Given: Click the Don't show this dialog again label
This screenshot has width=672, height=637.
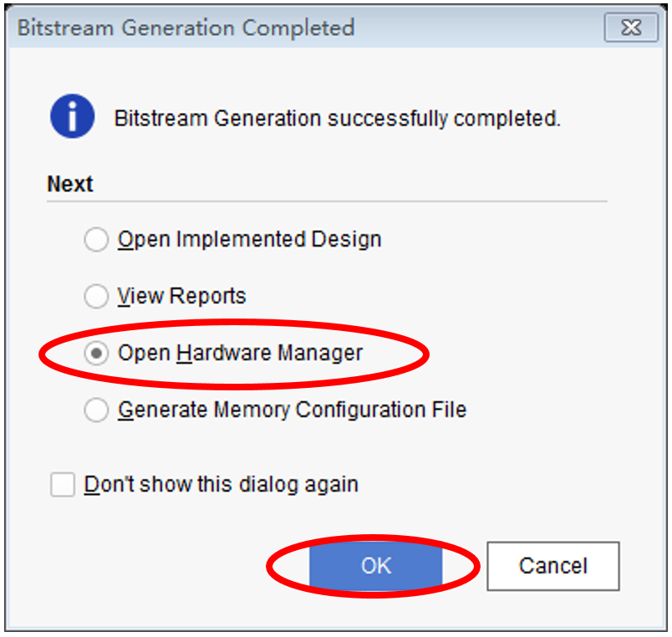Looking at the screenshot, I should pyautogui.click(x=221, y=485).
